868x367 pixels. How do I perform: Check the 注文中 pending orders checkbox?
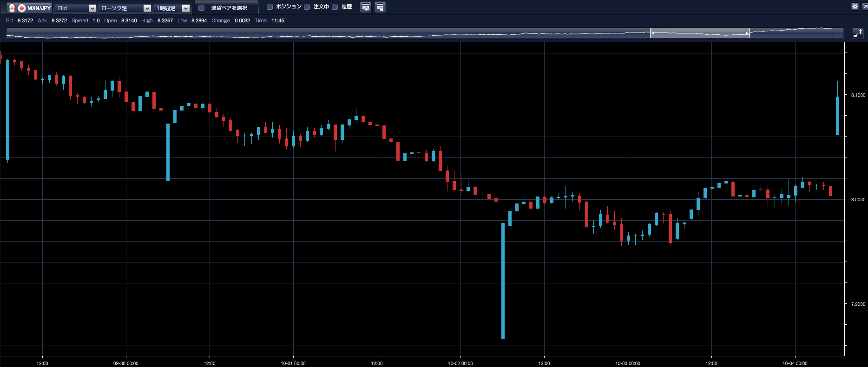[x=307, y=7]
